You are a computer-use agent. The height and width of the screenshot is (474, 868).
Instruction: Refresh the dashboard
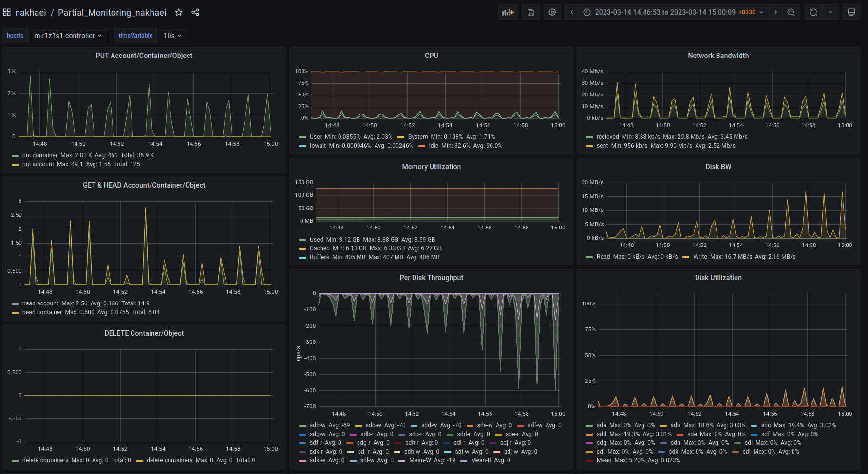coord(813,12)
